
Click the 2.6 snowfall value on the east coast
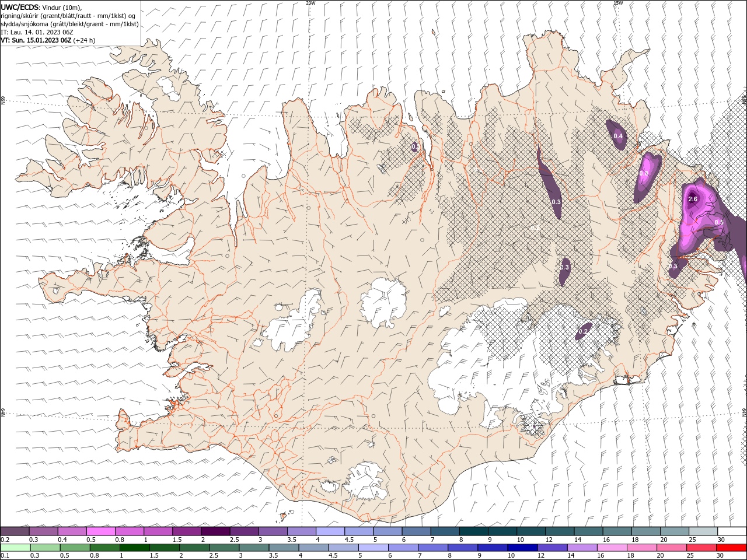(693, 199)
